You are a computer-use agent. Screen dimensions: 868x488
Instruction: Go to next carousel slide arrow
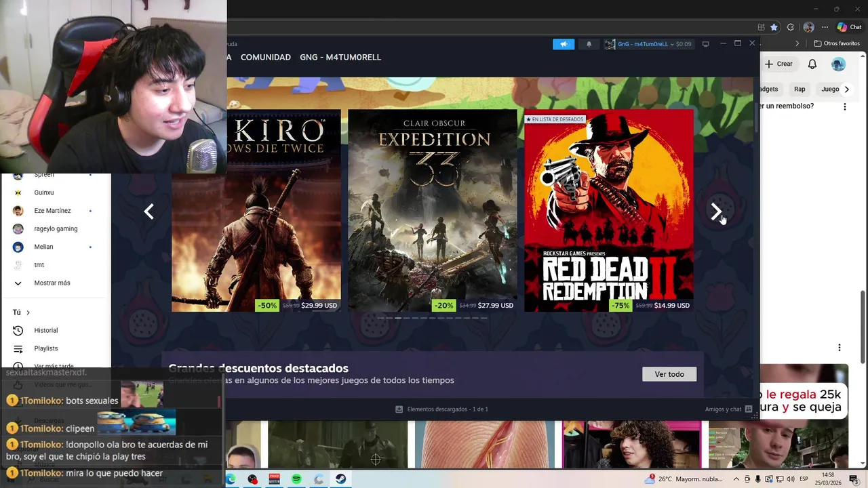tap(716, 211)
